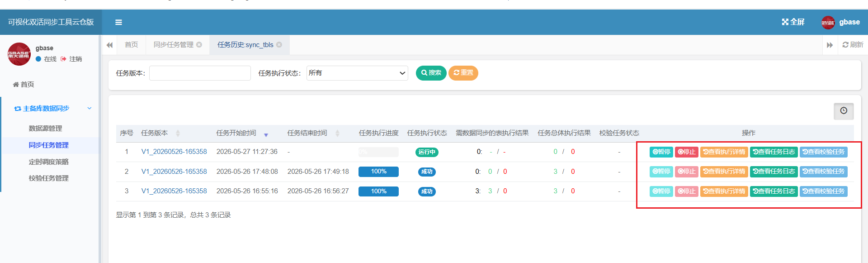Image resolution: width=868 pixels, height=263 pixels.
Task: Click the 成功 badge in row 2
Action: (x=427, y=172)
